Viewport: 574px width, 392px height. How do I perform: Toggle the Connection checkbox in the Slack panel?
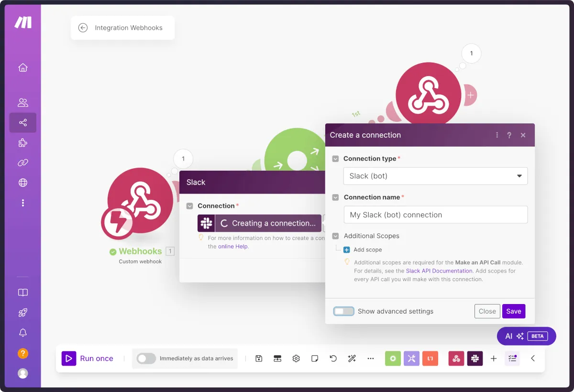click(x=190, y=206)
